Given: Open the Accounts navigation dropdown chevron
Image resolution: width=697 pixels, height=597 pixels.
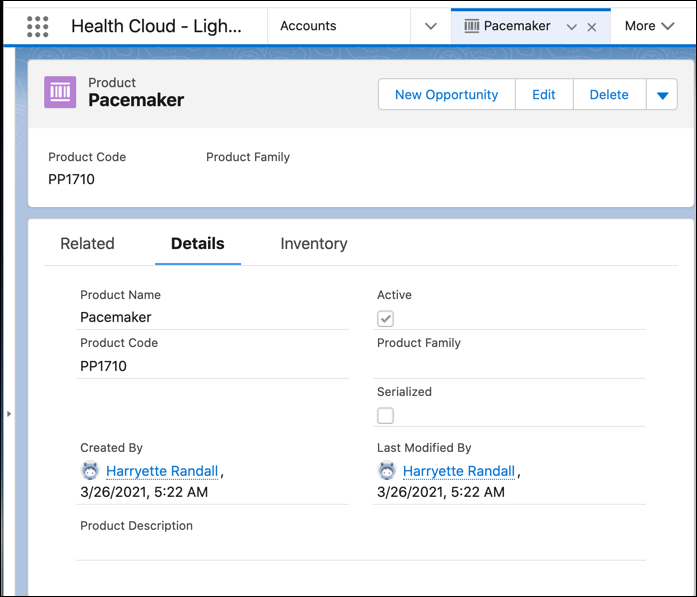Looking at the screenshot, I should 431,26.
